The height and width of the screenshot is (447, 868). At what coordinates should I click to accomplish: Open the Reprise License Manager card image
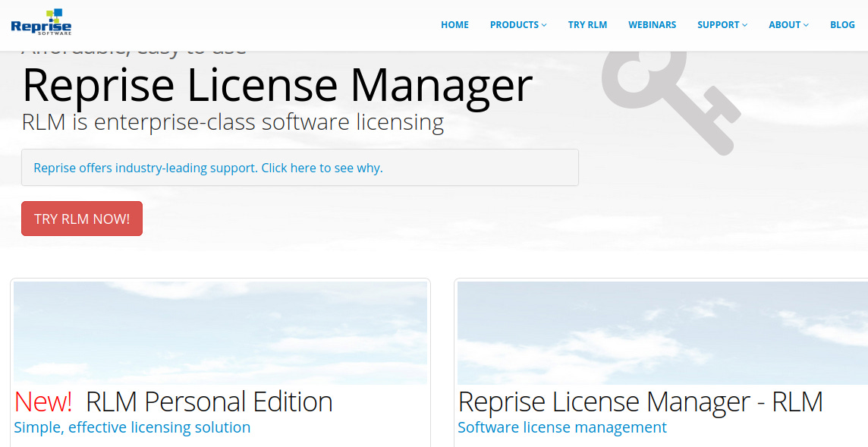point(662,332)
